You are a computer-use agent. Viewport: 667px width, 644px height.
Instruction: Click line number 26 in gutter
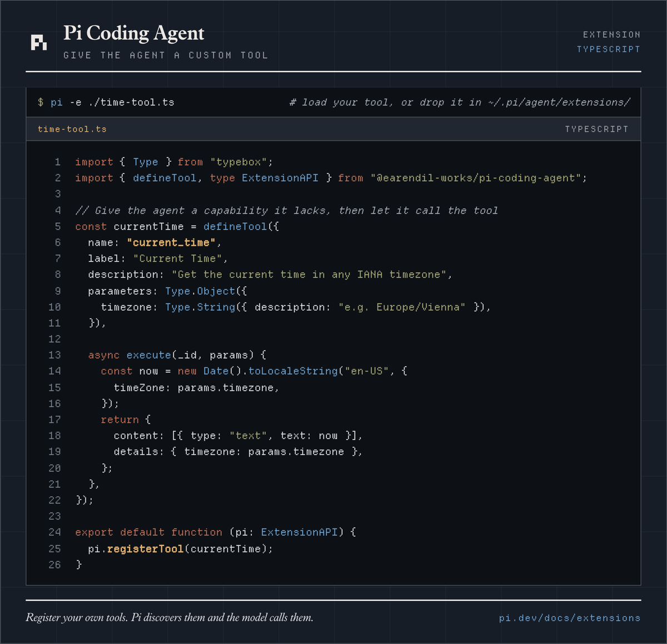(x=54, y=565)
